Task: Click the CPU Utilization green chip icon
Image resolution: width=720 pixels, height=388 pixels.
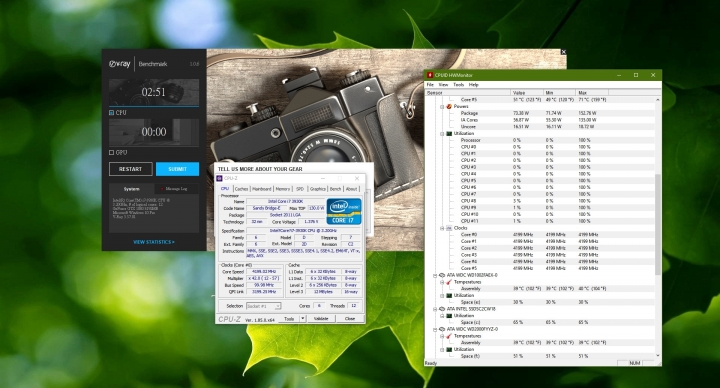Action: (x=449, y=133)
